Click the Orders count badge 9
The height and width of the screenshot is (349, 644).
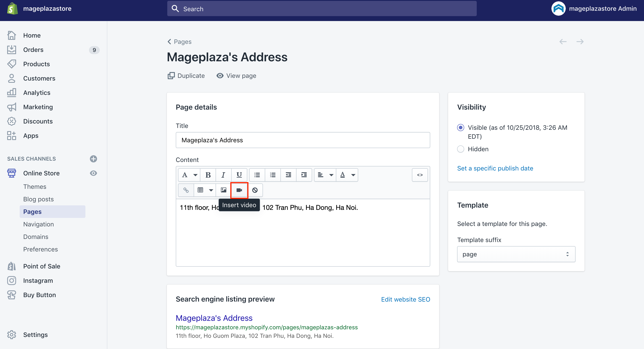click(x=94, y=50)
